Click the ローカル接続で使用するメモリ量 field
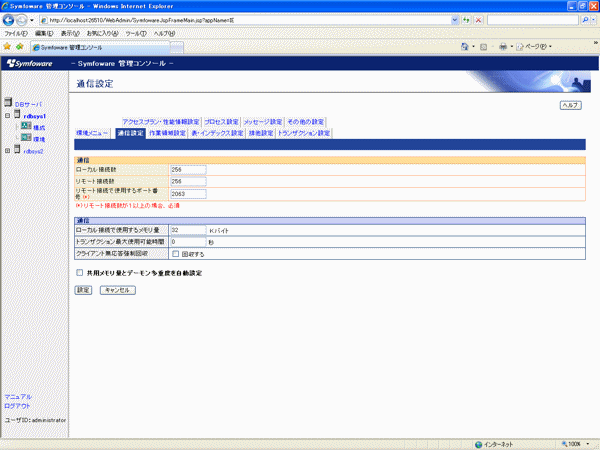This screenshot has height=450, width=600. click(188, 230)
